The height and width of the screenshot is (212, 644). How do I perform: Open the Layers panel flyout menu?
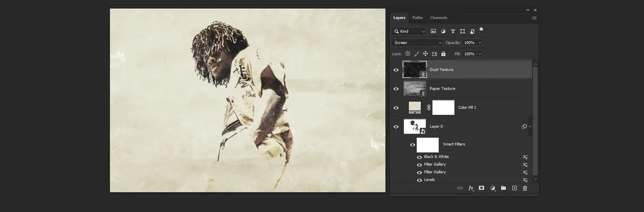[534, 18]
